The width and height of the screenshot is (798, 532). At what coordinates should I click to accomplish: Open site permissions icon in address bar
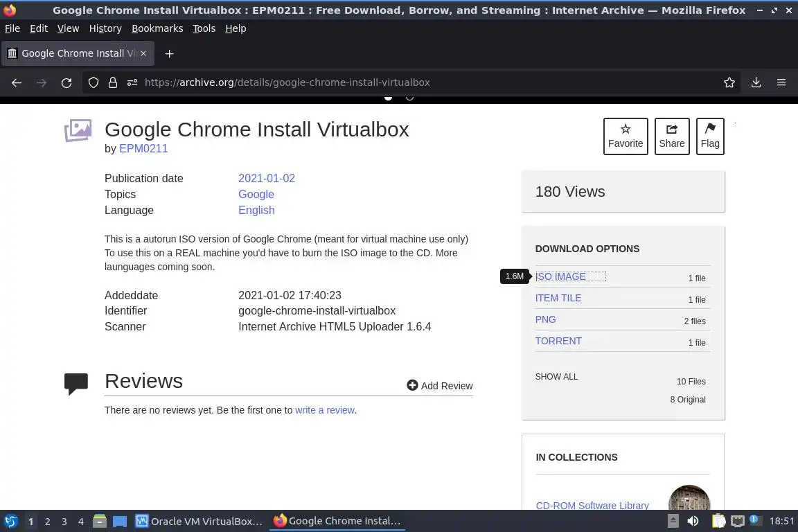click(132, 82)
